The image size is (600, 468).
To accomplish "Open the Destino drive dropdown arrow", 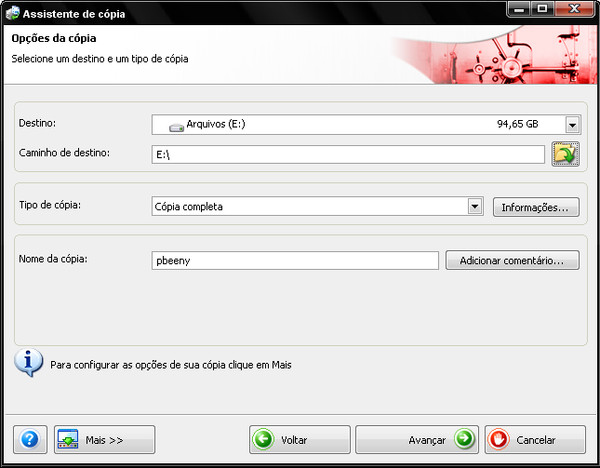I will point(572,125).
